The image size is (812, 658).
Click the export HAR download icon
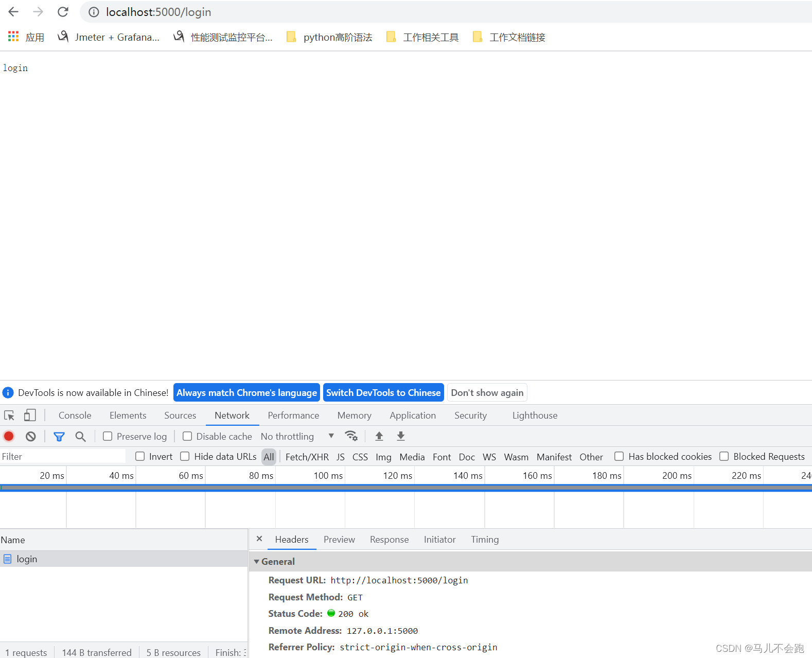(x=401, y=437)
